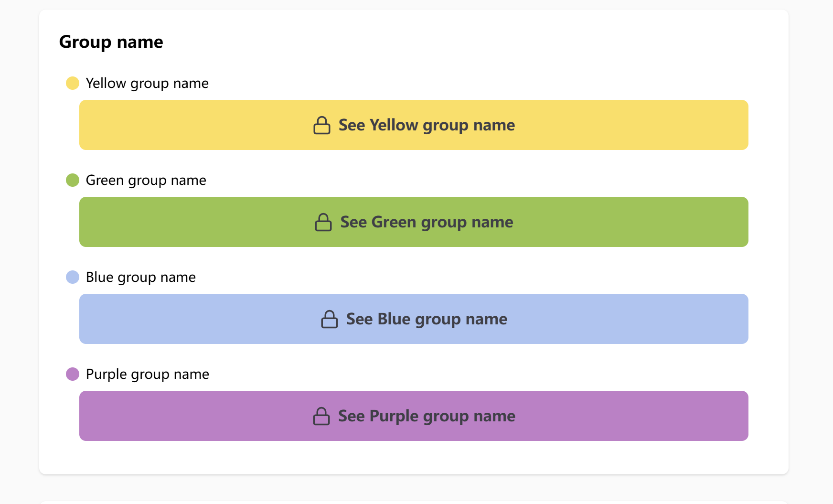Select the Purple group name label
This screenshot has height=504, width=833.
(x=147, y=375)
